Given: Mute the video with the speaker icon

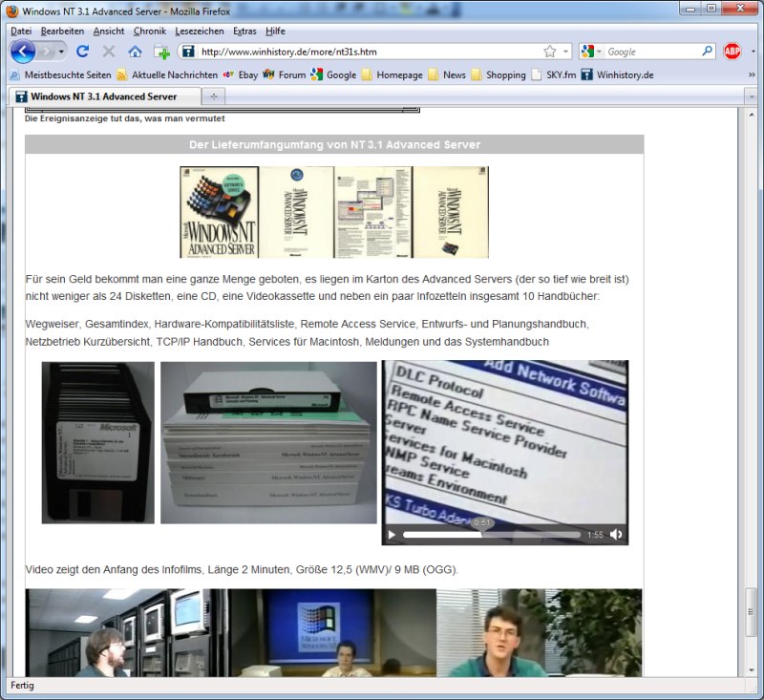Looking at the screenshot, I should tap(616, 535).
